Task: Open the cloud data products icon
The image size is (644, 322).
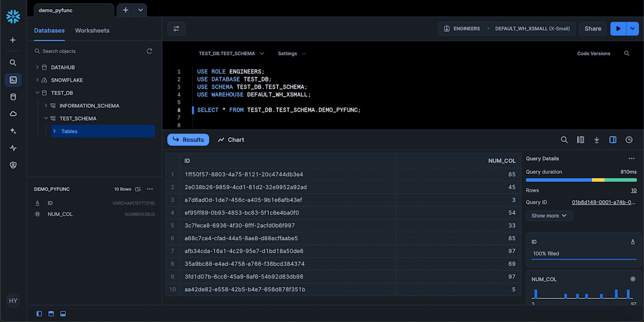Action: click(13, 114)
